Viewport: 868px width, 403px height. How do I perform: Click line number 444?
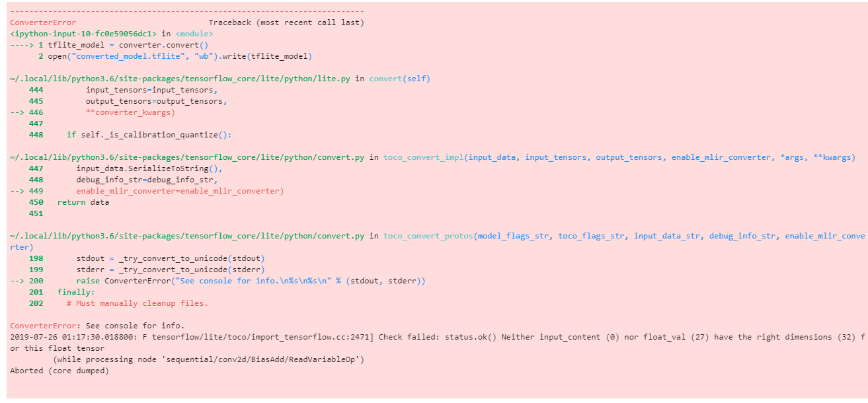[36, 90]
